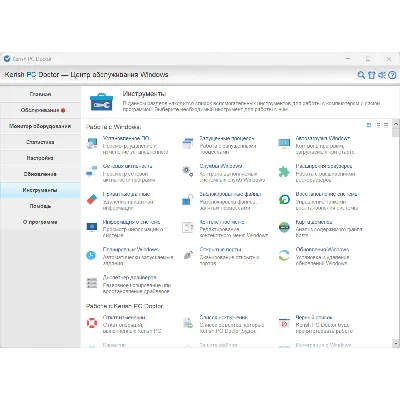
Task: Click the scrollbar down arrow at bottom
Action: point(396,343)
